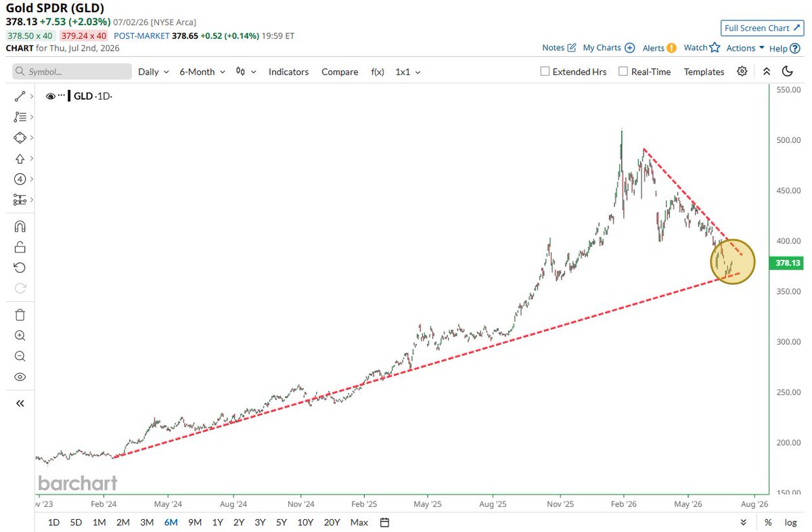
Task: Open the Alerts link
Action: point(653,47)
